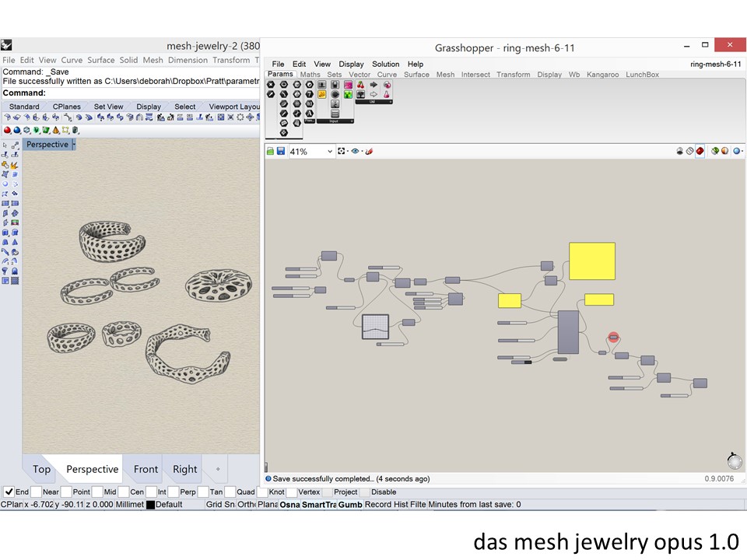
Task: Click the red sphere icon in Rhino toolbar
Action: coord(7,131)
